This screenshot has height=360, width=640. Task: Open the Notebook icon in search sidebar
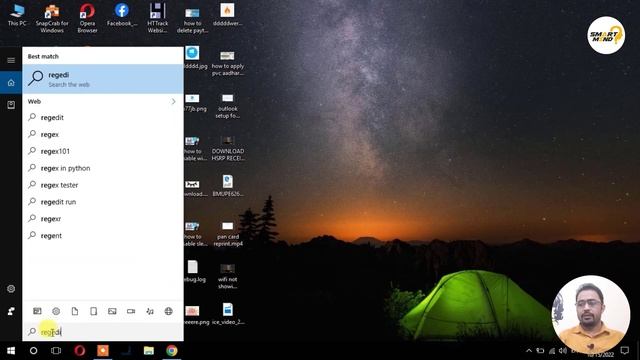pyautogui.click(x=11, y=105)
